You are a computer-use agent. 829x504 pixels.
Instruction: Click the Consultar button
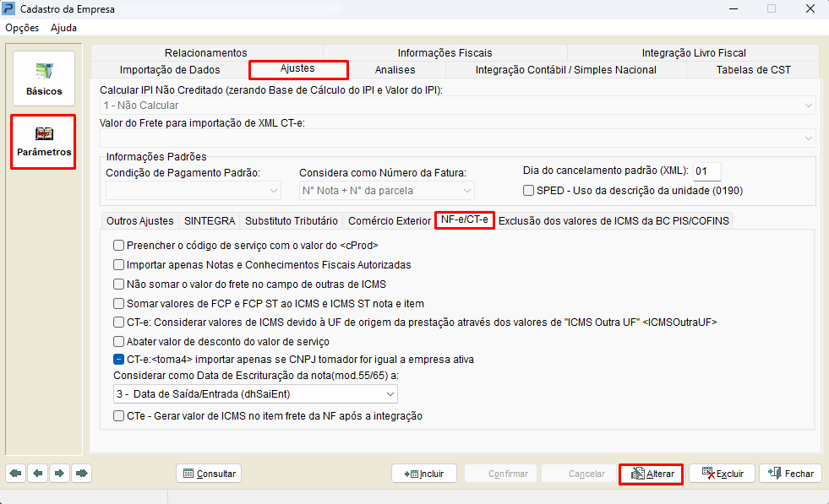(209, 474)
